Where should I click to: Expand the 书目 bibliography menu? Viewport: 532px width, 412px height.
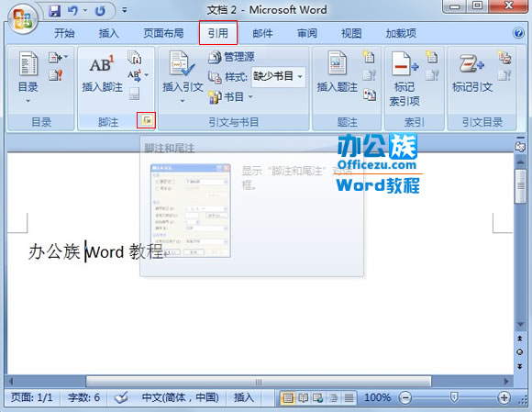[x=231, y=97]
